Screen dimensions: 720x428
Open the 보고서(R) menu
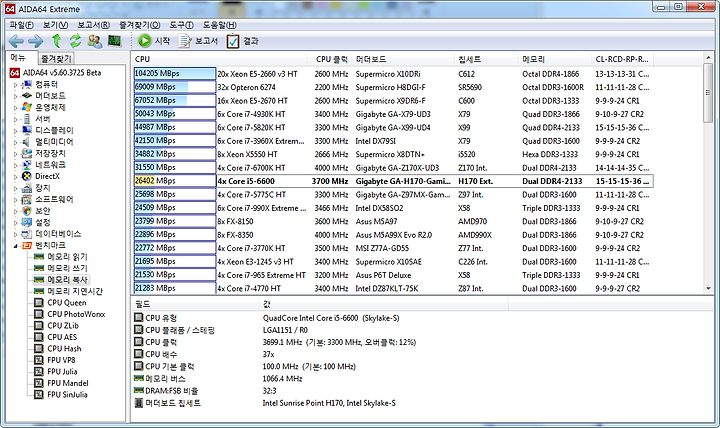click(93, 25)
